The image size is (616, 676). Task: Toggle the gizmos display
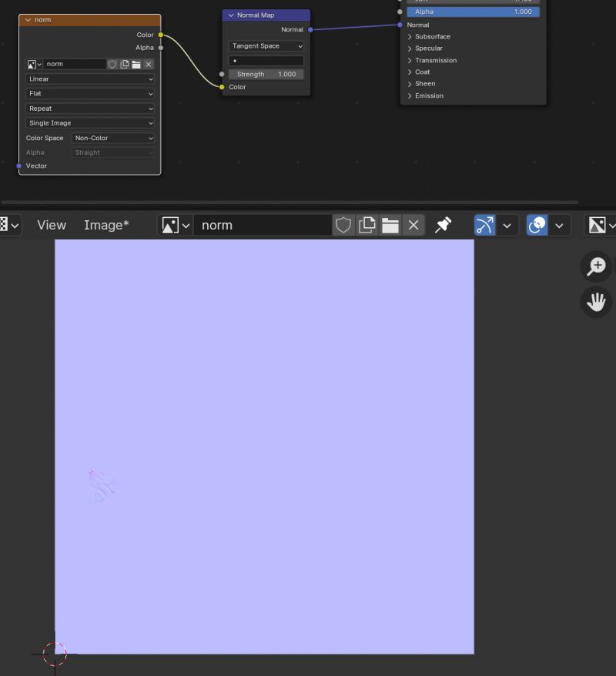[484, 225]
